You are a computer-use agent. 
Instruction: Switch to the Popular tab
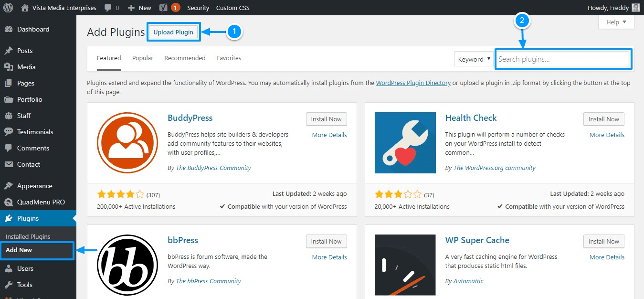point(143,58)
